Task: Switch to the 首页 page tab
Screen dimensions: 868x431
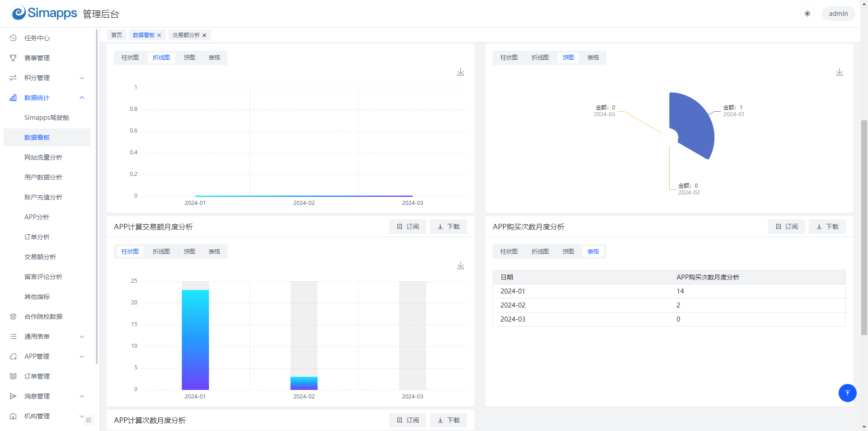Action: [117, 35]
